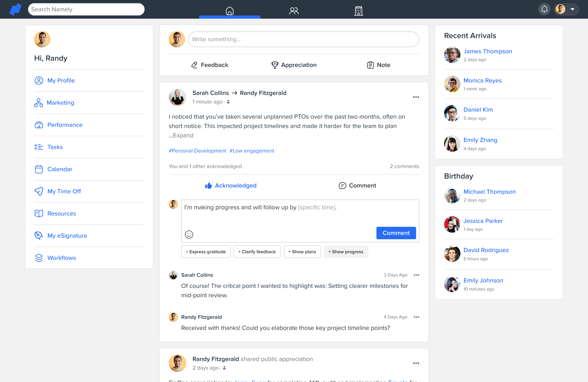Image resolution: width=588 pixels, height=382 pixels.
Task: Insert the Express gratitude suggestion
Action: pyautogui.click(x=206, y=252)
